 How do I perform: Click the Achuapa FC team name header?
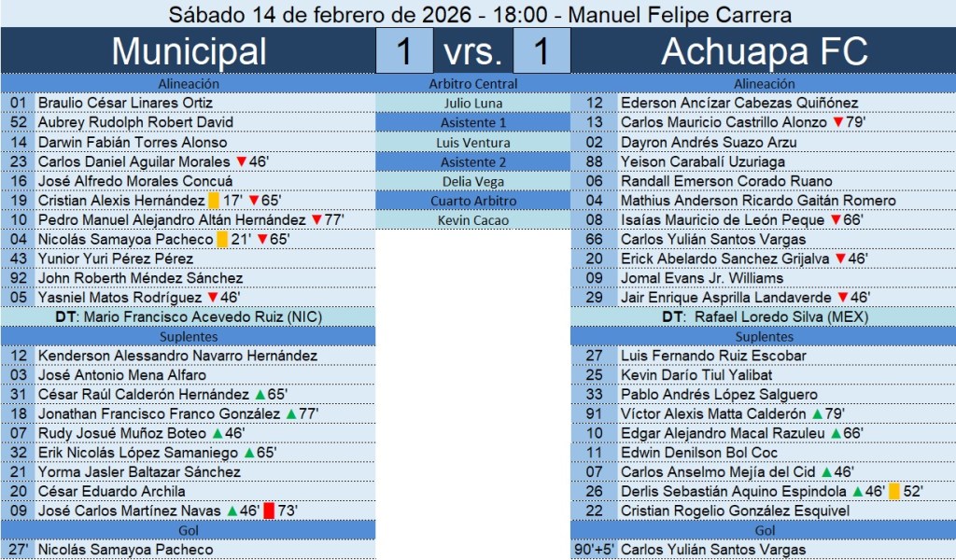pyautogui.click(x=764, y=50)
